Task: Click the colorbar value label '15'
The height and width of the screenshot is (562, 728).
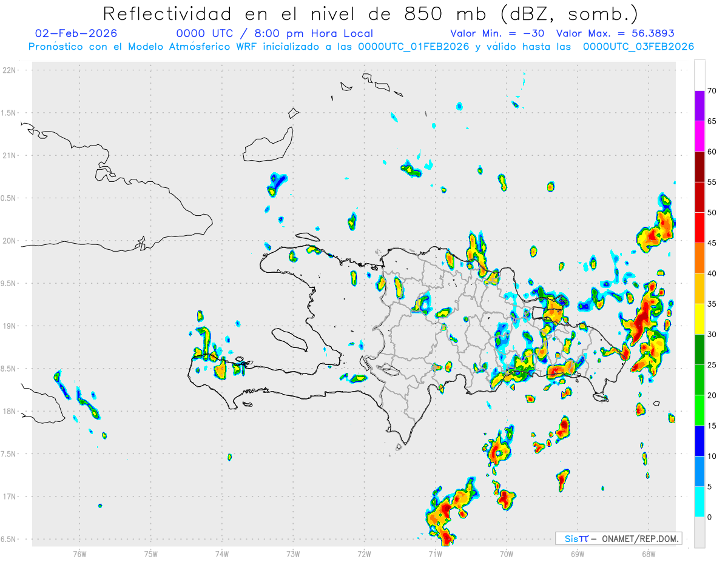Action: tap(712, 426)
